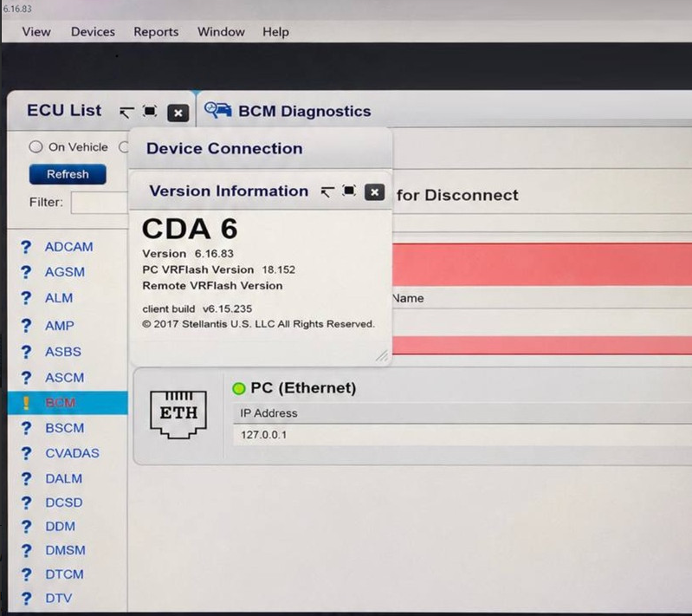Click the question mark icon beside DDM
The height and width of the screenshot is (616, 692).
pyautogui.click(x=27, y=528)
